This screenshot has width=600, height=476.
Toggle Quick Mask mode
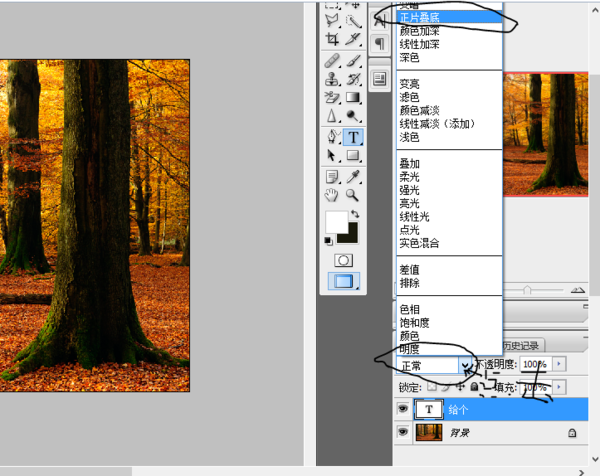point(343,261)
